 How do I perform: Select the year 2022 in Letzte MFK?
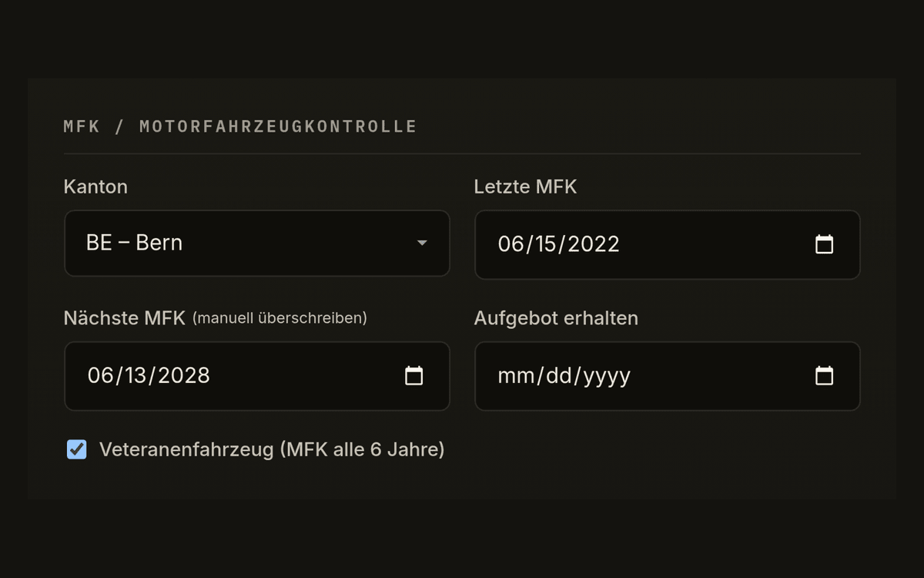tap(593, 244)
